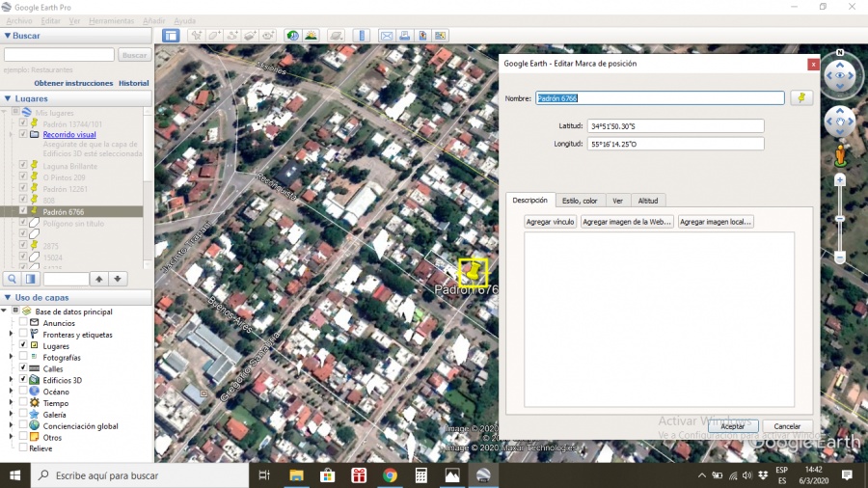Click the Add Path toolbar icon
868x488 pixels.
coord(232,36)
